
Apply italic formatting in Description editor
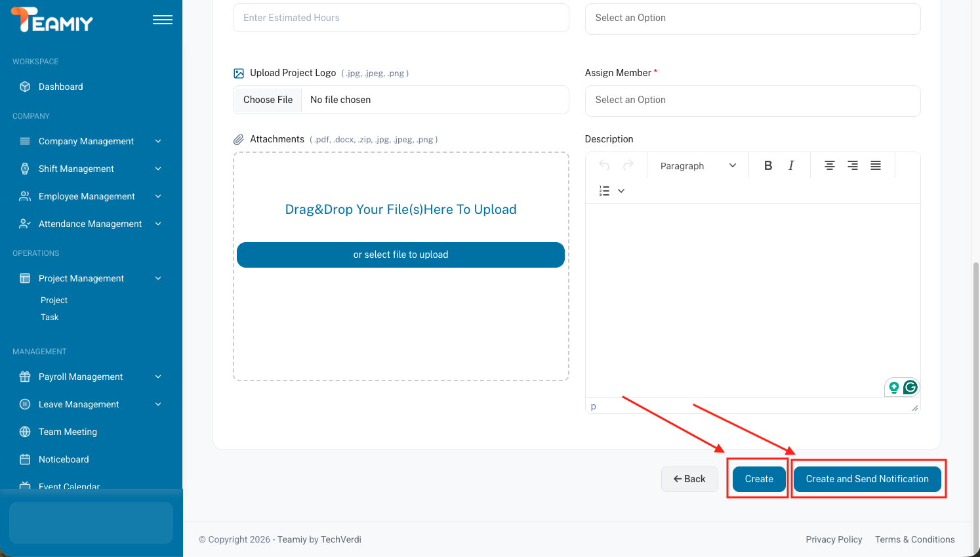pyautogui.click(x=791, y=166)
